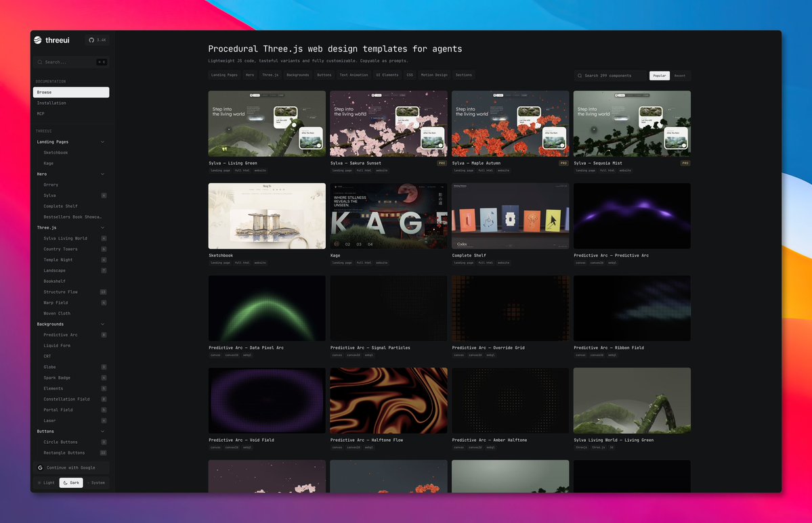
Task: Filter by CSS category chip
Action: coord(410,75)
